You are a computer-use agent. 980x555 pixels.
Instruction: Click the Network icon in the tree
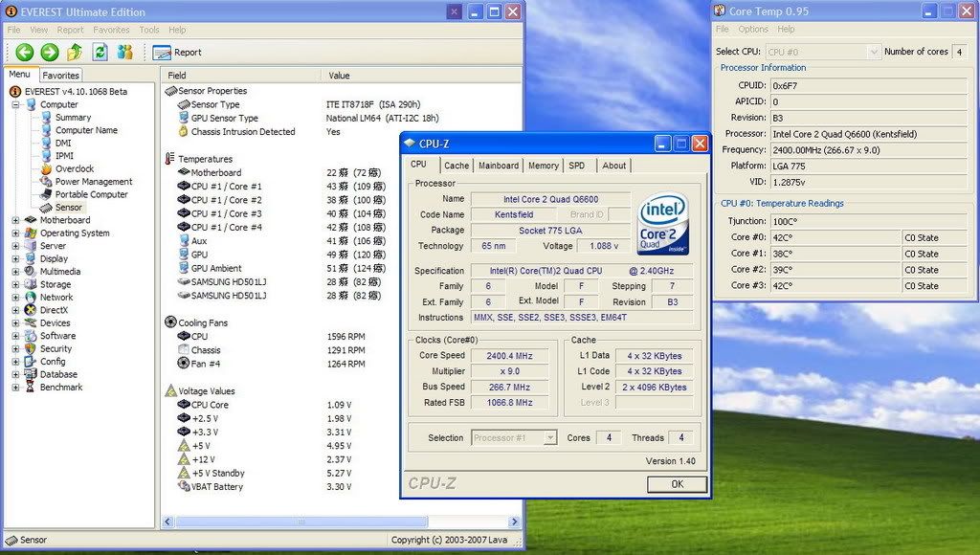31,298
